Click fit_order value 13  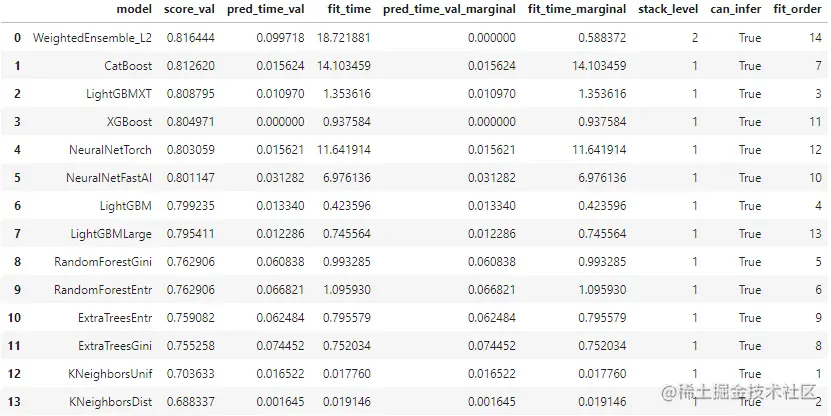click(815, 234)
